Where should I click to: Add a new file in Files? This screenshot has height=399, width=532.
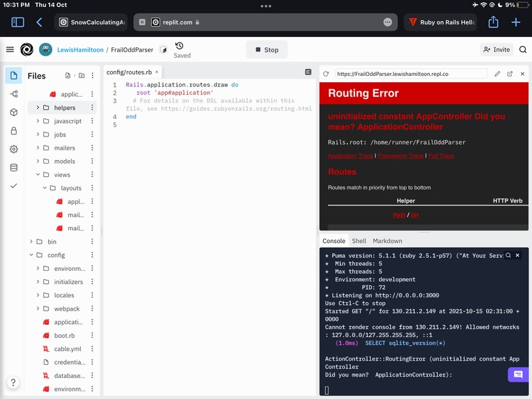coord(68,75)
